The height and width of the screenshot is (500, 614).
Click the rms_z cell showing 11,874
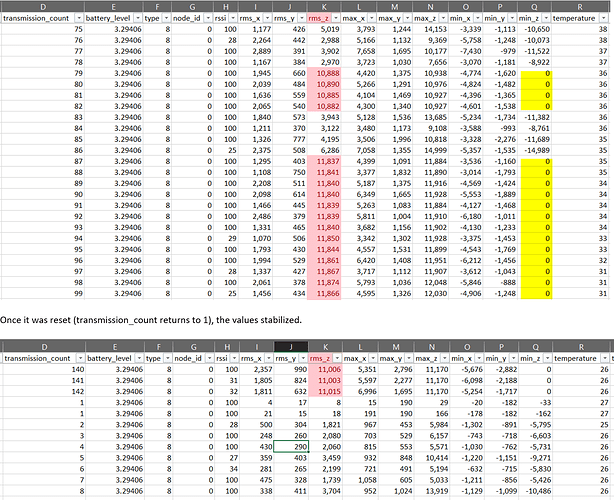pos(324,283)
